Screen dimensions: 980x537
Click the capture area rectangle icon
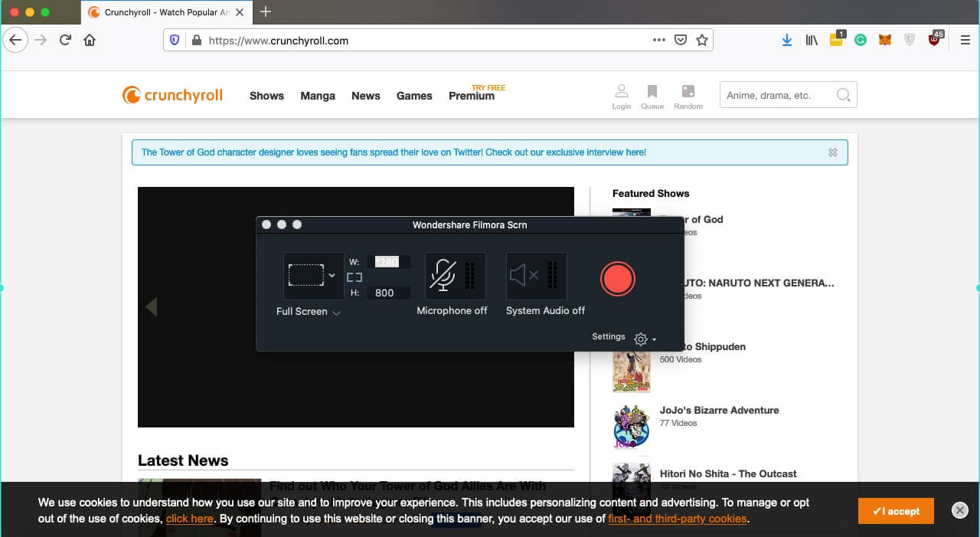[305, 275]
